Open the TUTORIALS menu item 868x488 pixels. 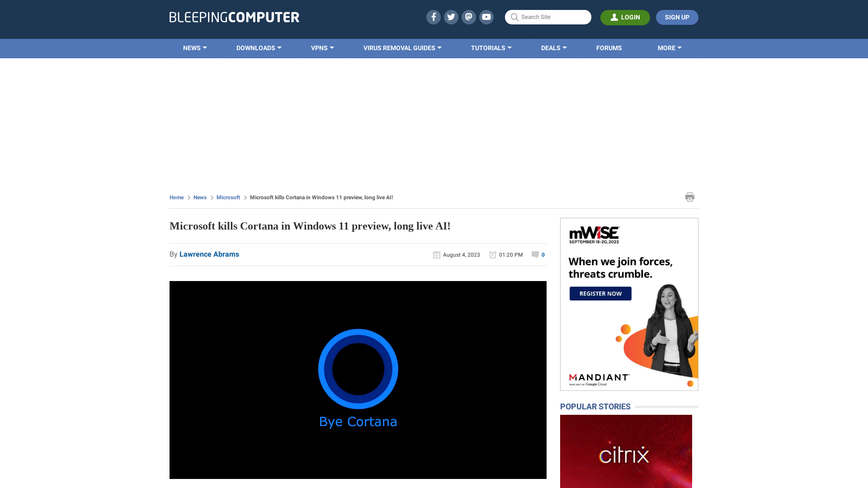click(x=491, y=48)
